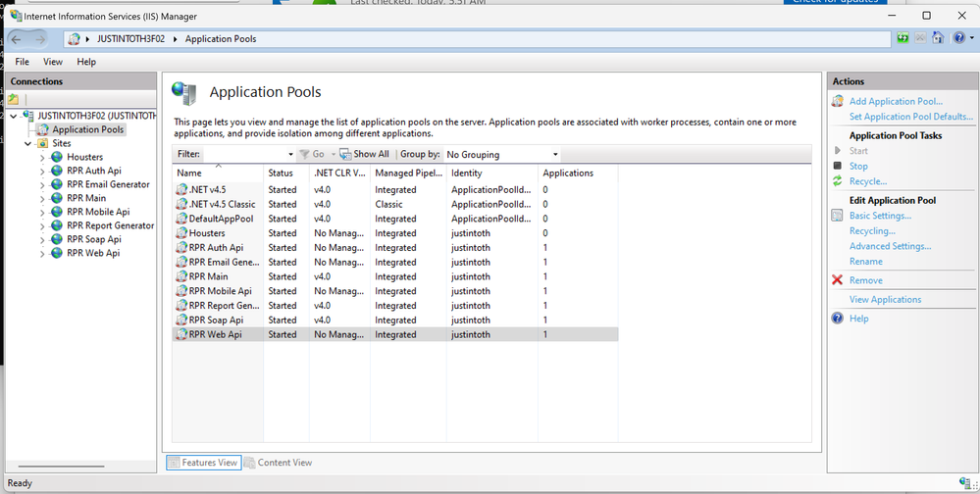Click the RPR Main site globe icon
This screenshot has height=494, width=980.
[x=57, y=198]
